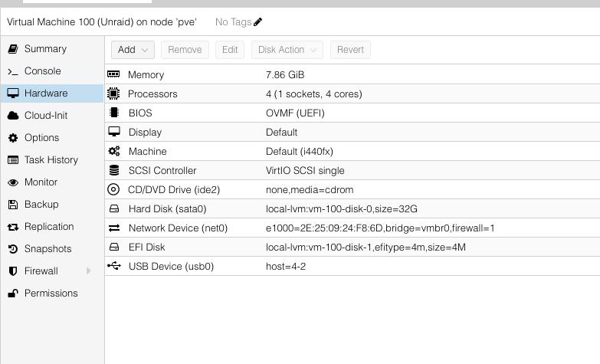600x364 pixels.
Task: Click the Hardware monitor icon in sidebar
Action: coord(13,93)
